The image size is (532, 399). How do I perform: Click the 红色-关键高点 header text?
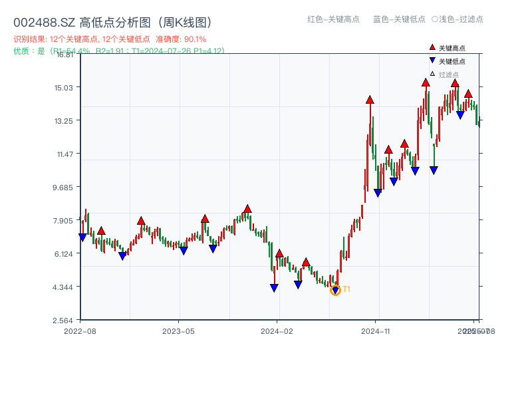(333, 19)
